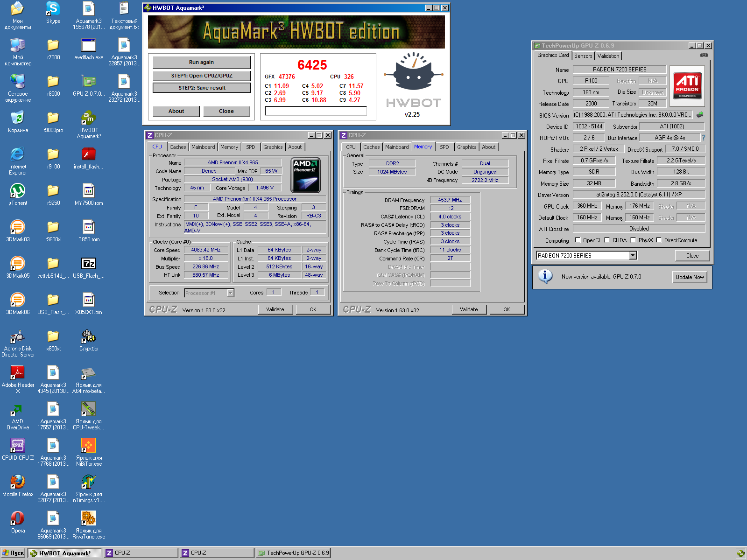Switch to Sensors tab in GPU-Z
This screenshot has height=560, width=747.
point(583,56)
